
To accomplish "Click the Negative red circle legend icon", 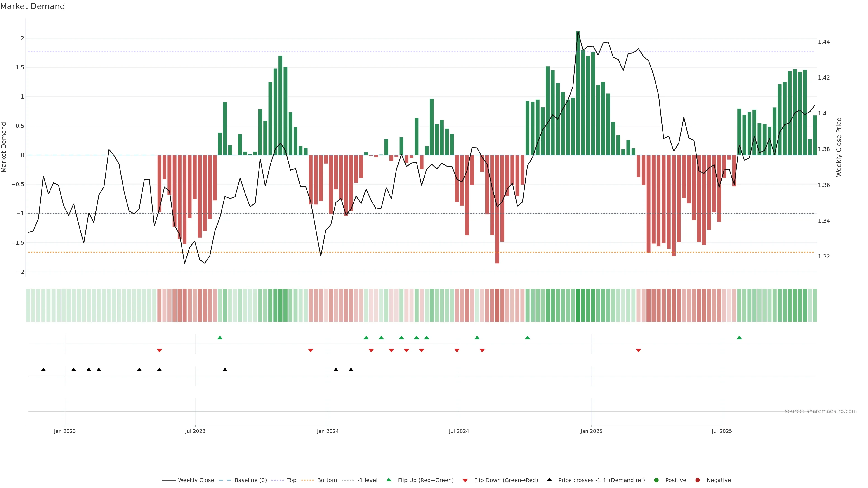I will click(x=698, y=480).
